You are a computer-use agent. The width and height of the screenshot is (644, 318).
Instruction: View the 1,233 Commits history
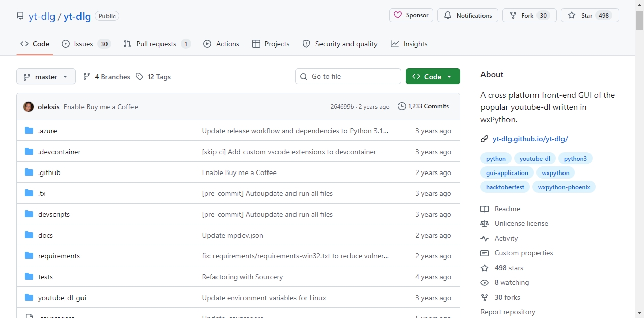pyautogui.click(x=423, y=106)
